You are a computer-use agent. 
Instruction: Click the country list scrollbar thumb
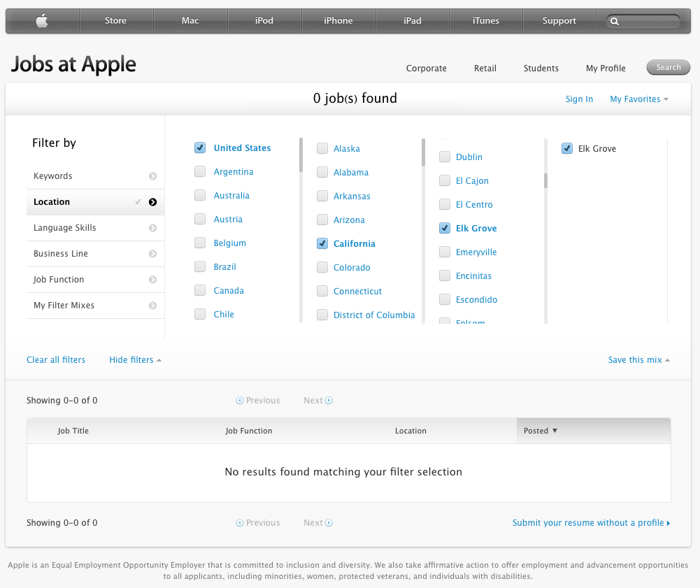(x=301, y=155)
